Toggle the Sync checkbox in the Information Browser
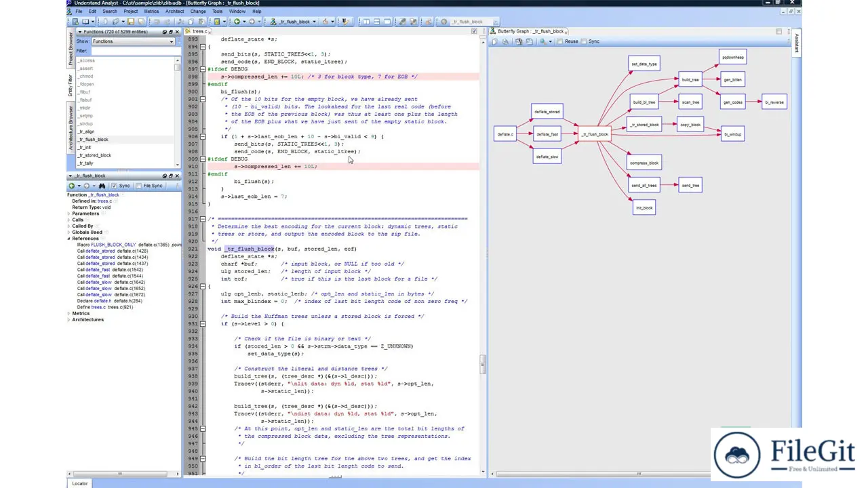This screenshot has height=488, width=868. click(x=114, y=186)
